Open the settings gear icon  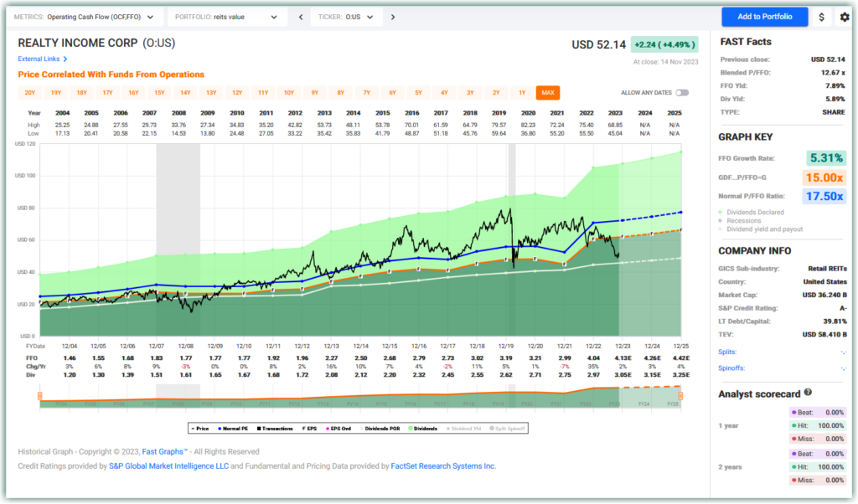[x=845, y=16]
